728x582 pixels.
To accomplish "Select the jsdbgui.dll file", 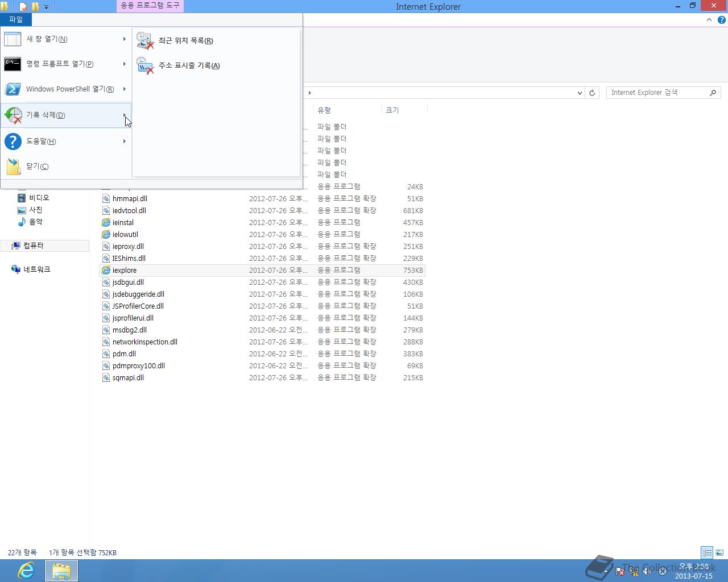I will point(128,282).
